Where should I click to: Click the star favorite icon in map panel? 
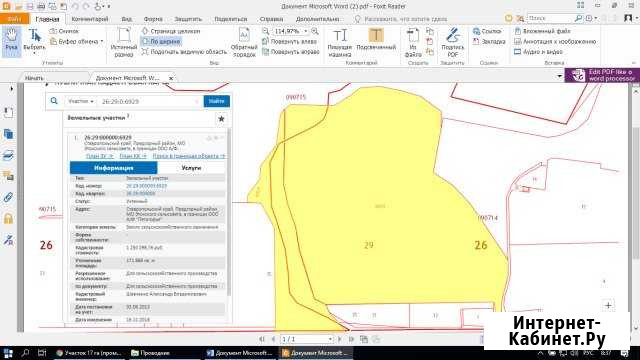tap(221, 119)
